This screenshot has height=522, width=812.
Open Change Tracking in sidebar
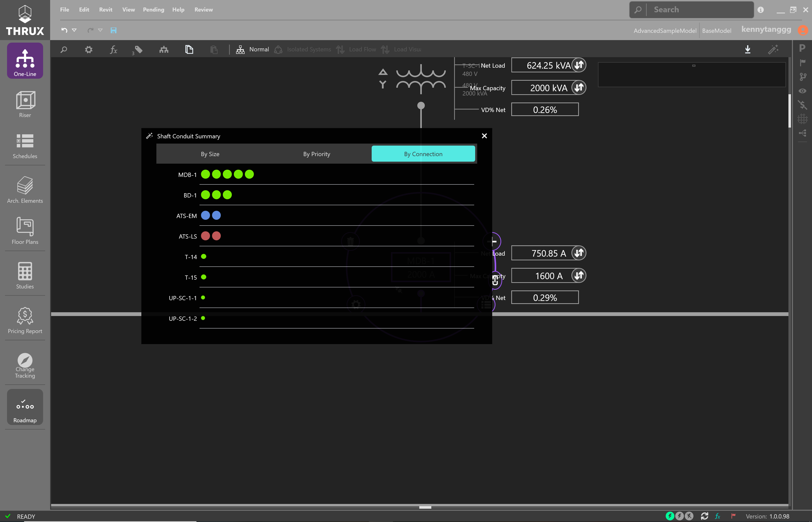(x=25, y=365)
